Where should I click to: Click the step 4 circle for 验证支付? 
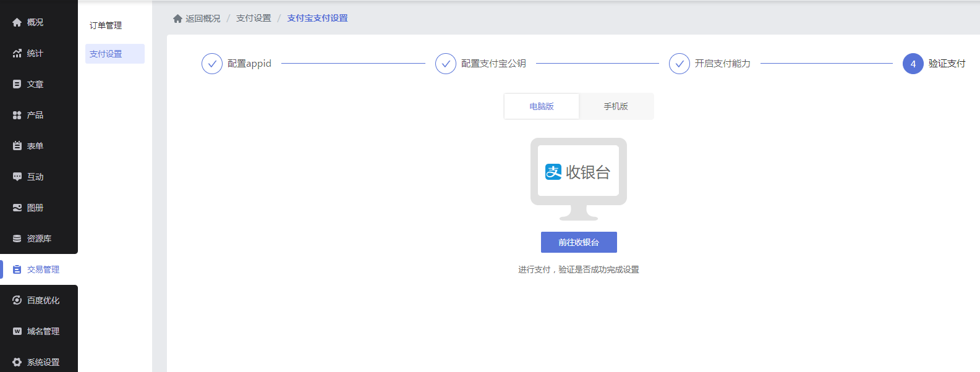click(x=913, y=64)
